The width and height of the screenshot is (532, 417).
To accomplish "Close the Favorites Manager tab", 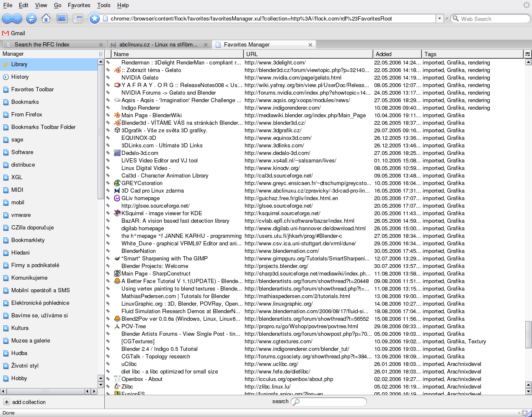I will coord(310,45).
